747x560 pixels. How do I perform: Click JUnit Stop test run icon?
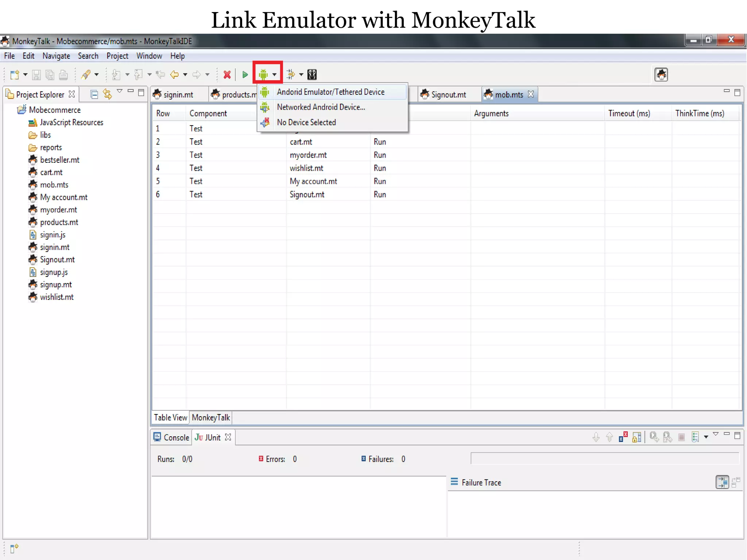681,437
